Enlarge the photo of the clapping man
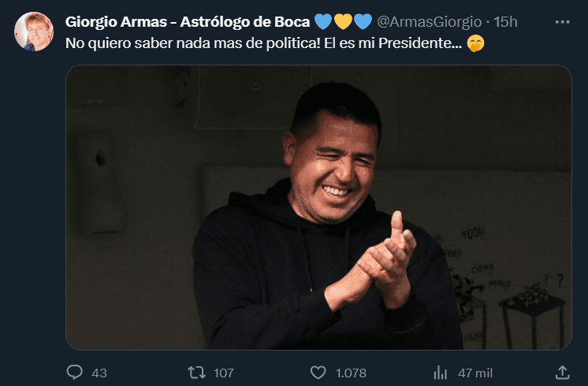The width and height of the screenshot is (588, 386). (318, 208)
